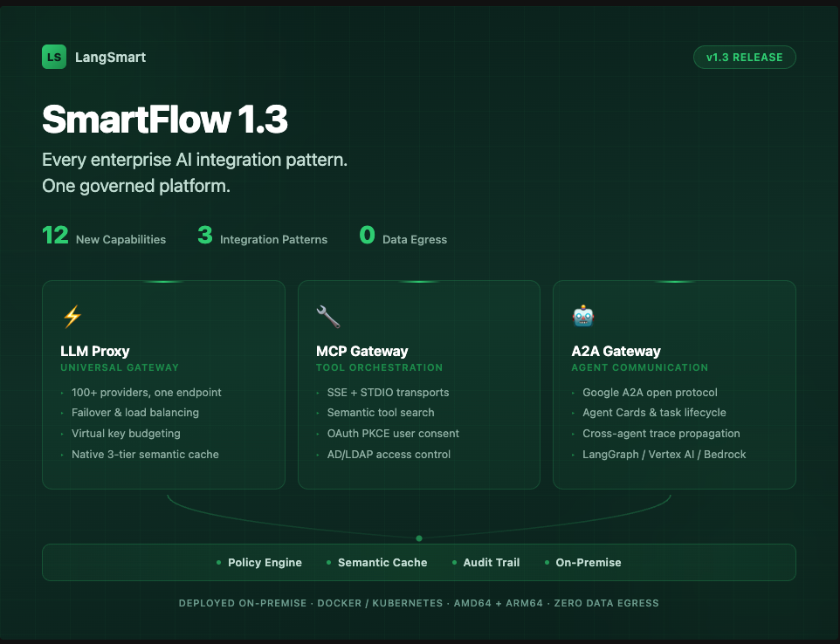840x644 pixels.
Task: Click the node on the connector curve
Action: pos(419,538)
